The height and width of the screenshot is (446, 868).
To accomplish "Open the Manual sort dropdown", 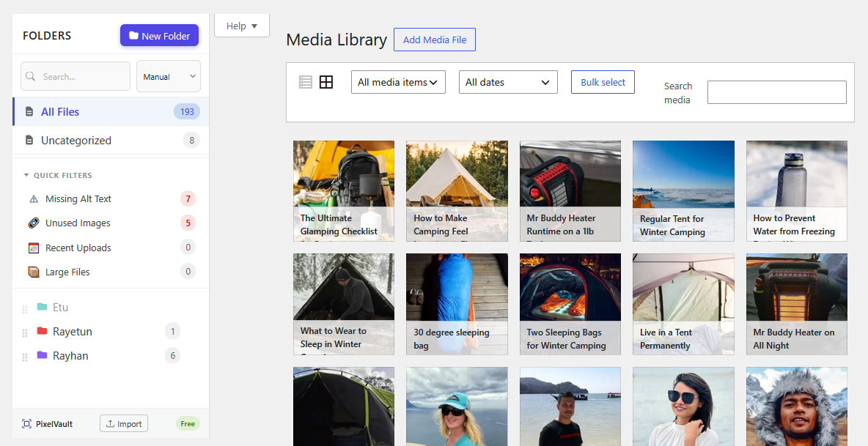I will coord(169,76).
